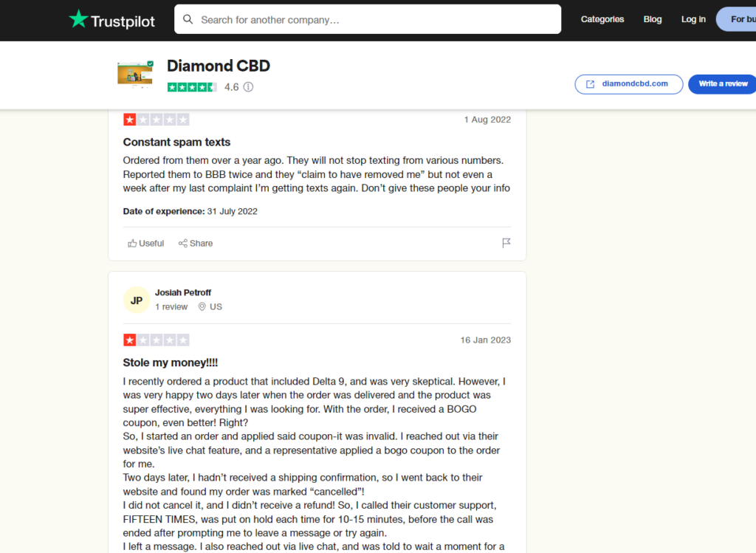Open the Categories menu item

[602, 19]
